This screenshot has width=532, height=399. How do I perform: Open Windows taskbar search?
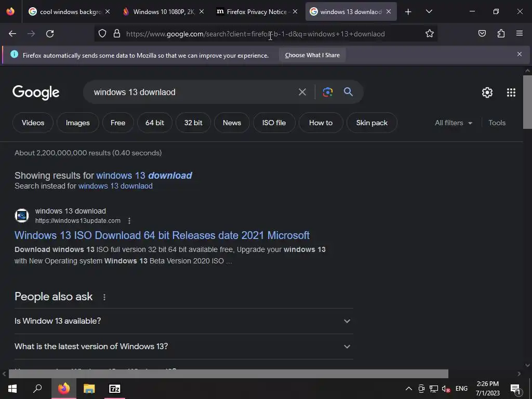[x=37, y=389]
